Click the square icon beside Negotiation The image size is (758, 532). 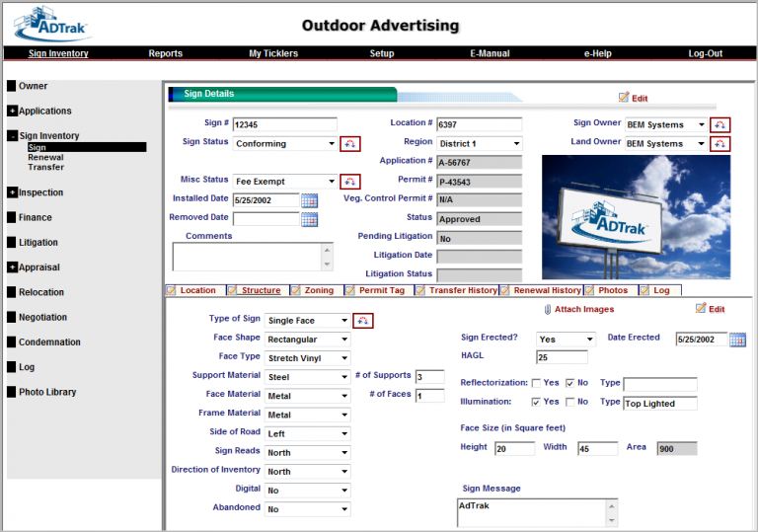pyautogui.click(x=12, y=317)
